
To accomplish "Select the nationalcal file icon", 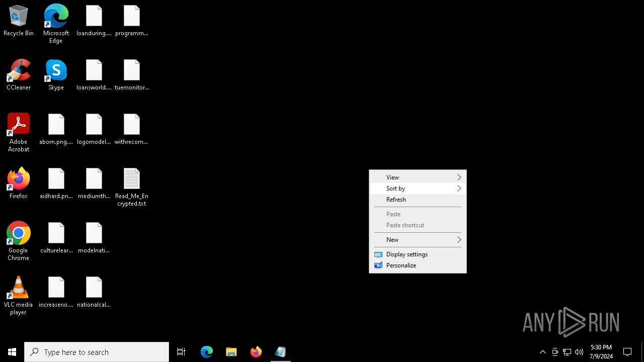I will click(x=94, y=293).
